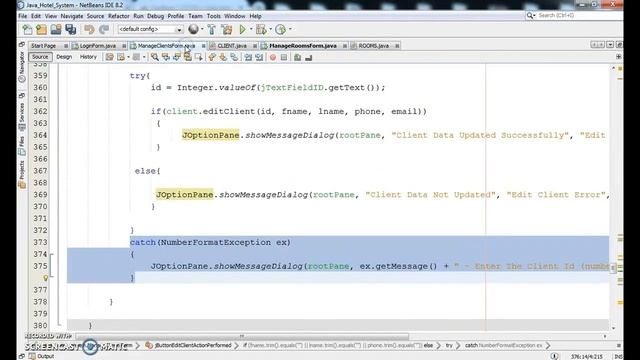Open the globe browser icon dropdown arrow
This screenshot has width=640, height=360.
[202, 29]
